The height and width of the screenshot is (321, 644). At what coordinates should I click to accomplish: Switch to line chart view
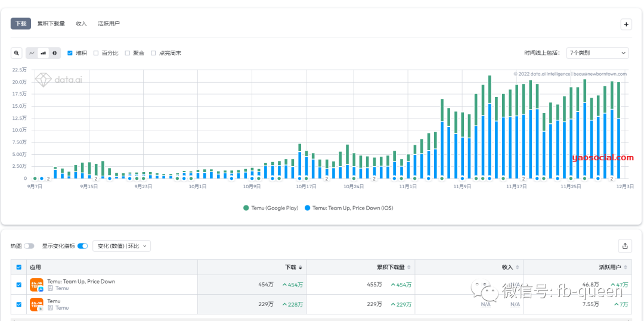point(32,53)
